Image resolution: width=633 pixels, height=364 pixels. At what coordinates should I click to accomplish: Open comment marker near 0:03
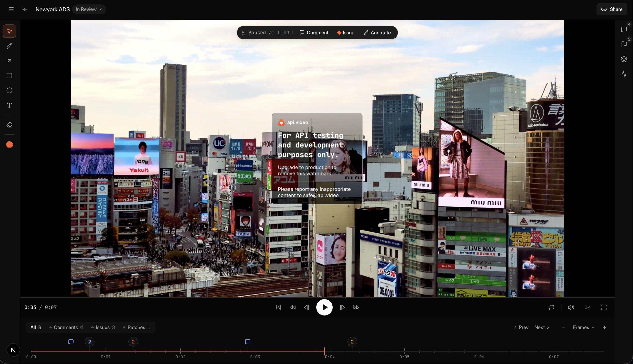point(248,341)
